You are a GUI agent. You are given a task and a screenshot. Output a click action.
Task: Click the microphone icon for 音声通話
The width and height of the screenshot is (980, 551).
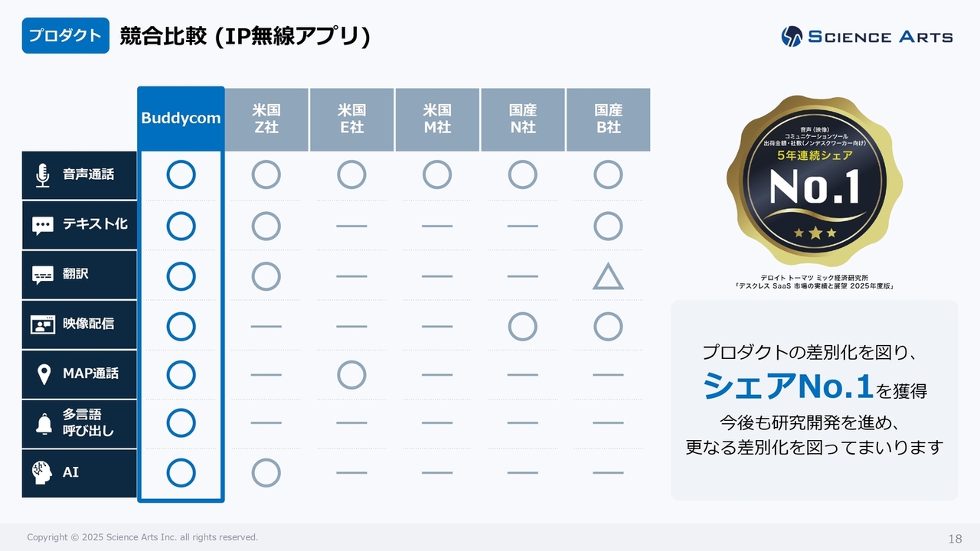[x=43, y=175]
